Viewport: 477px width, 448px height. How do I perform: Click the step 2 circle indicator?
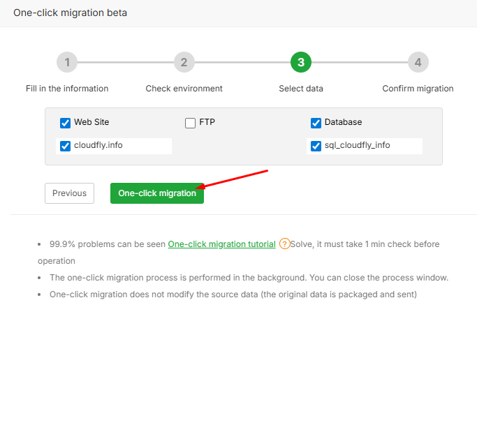[x=184, y=62]
